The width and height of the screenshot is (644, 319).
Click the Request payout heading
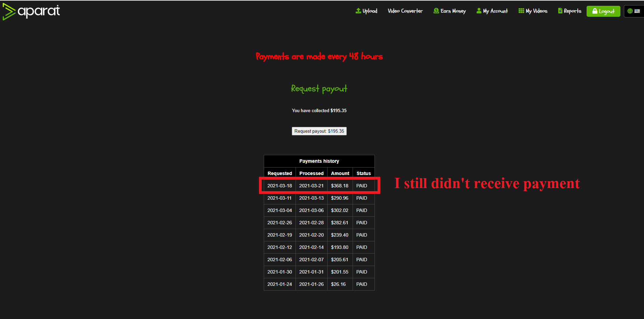(319, 89)
